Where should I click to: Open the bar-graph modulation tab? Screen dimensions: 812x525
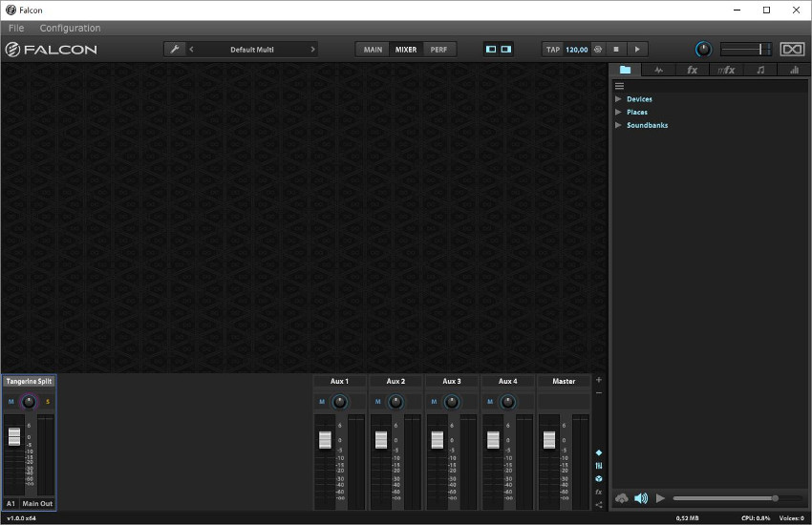(x=794, y=70)
